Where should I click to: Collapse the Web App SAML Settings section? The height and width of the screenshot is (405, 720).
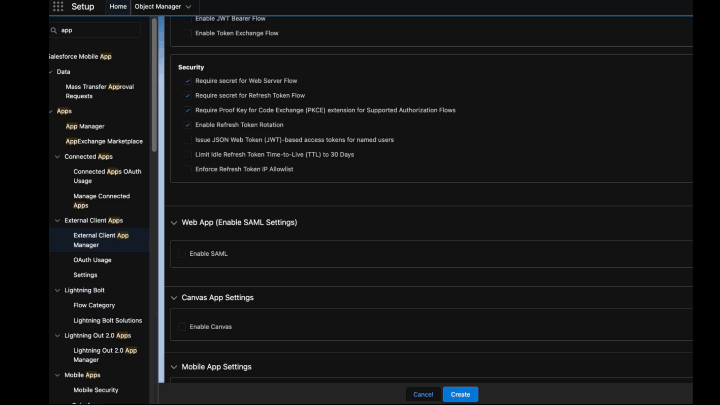pyautogui.click(x=174, y=223)
